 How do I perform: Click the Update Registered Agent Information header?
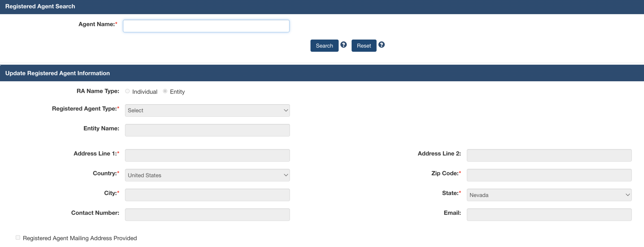(x=58, y=73)
